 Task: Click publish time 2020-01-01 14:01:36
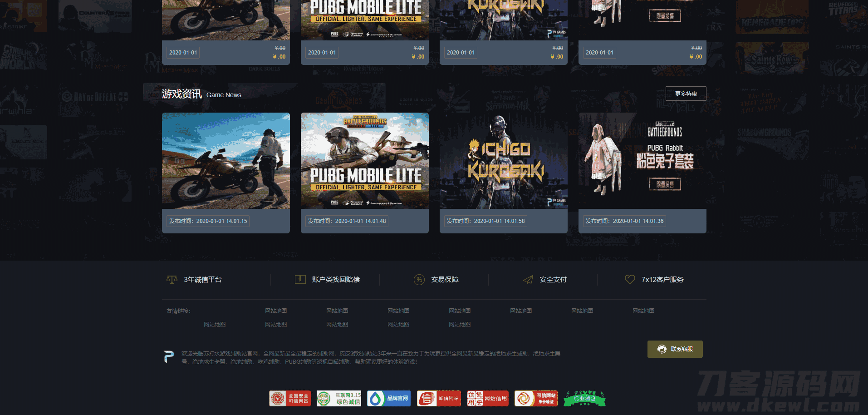625,221
